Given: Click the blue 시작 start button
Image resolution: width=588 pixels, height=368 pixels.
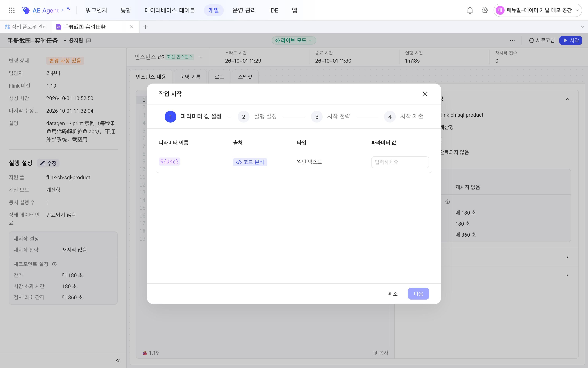Looking at the screenshot, I should (x=571, y=40).
